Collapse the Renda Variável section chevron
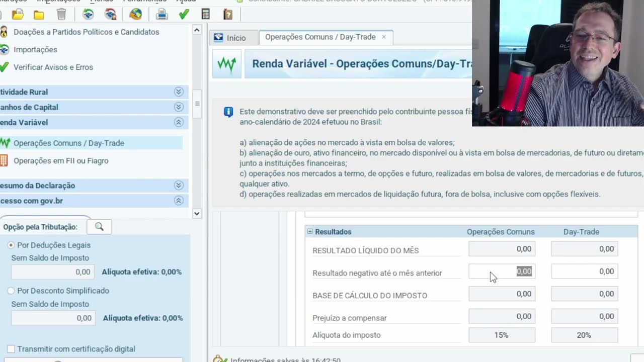 point(178,122)
